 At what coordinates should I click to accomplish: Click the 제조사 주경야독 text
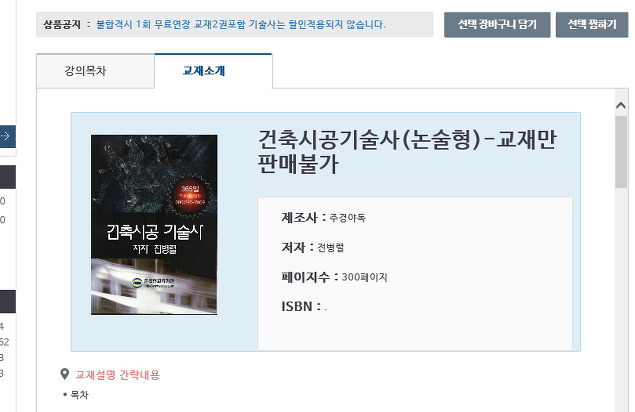(x=324, y=218)
